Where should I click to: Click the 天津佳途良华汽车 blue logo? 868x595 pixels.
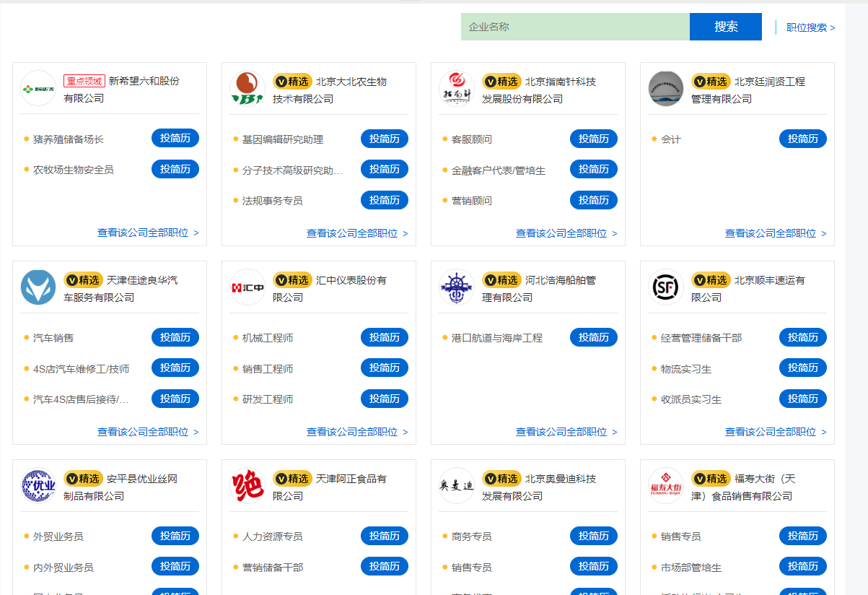(38, 287)
